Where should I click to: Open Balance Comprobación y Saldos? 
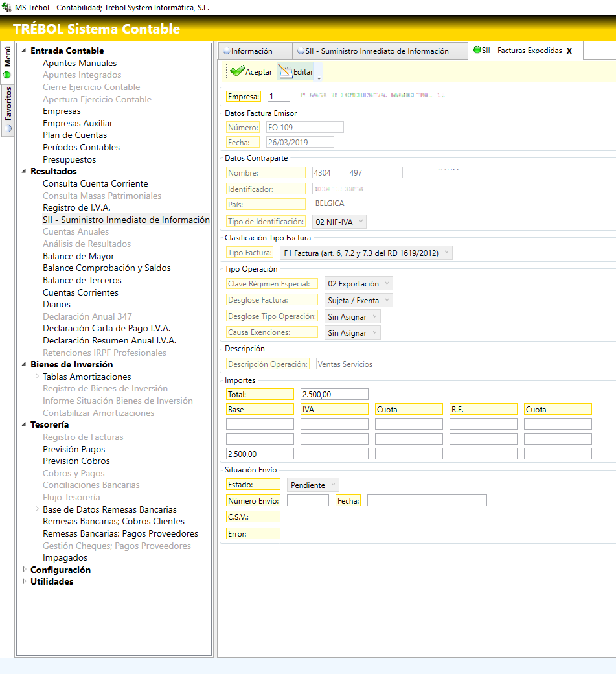click(x=106, y=268)
